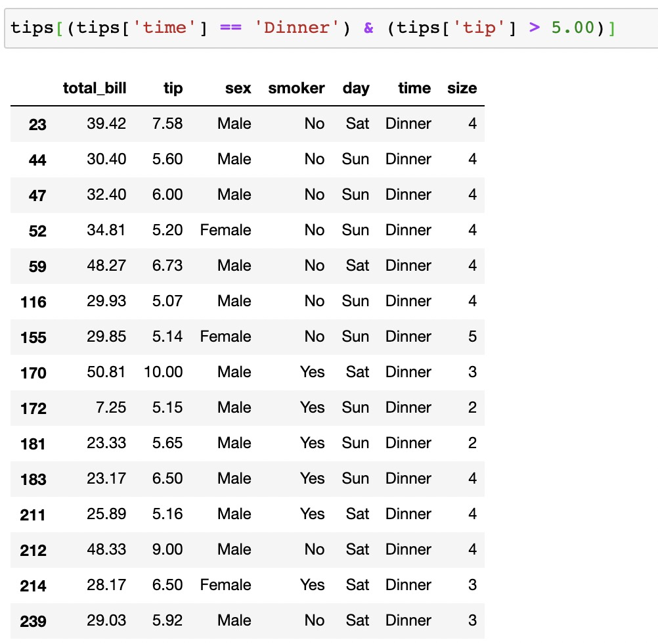Screen dimensions: 658x644
Task: Click 'Female' in row 155
Action: click(225, 336)
